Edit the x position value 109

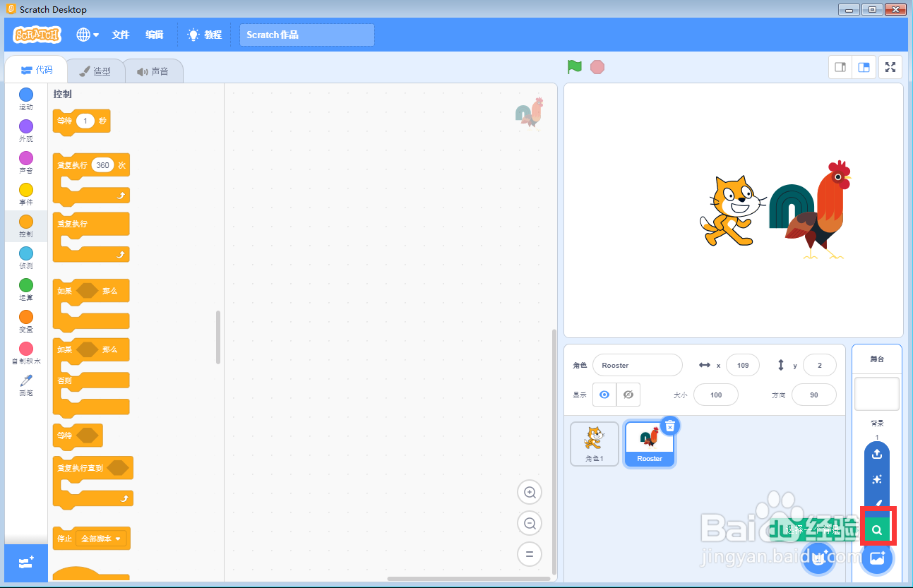click(743, 366)
